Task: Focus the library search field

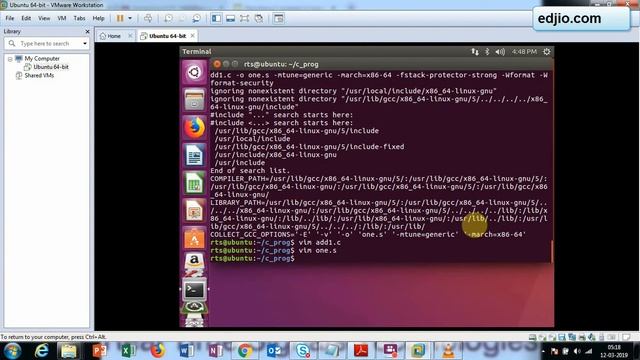Action: (x=47, y=43)
